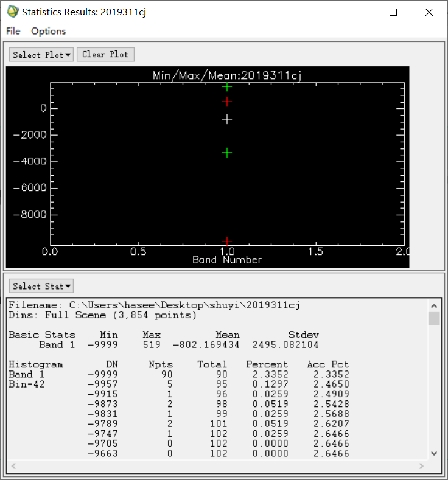The image size is (448, 480).
Task: Click the DN value -9789
Action: point(103,423)
